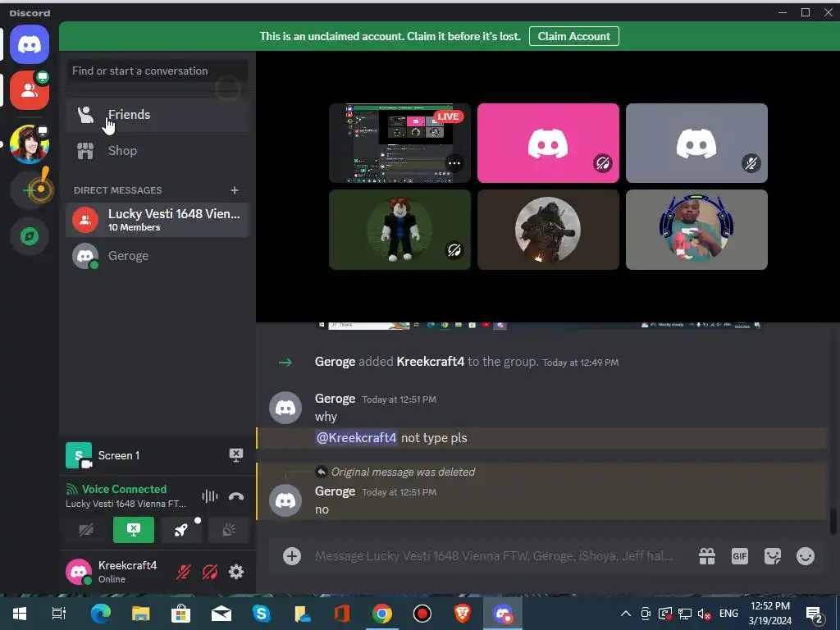Start an activity with rocket icon

pyautogui.click(x=181, y=531)
